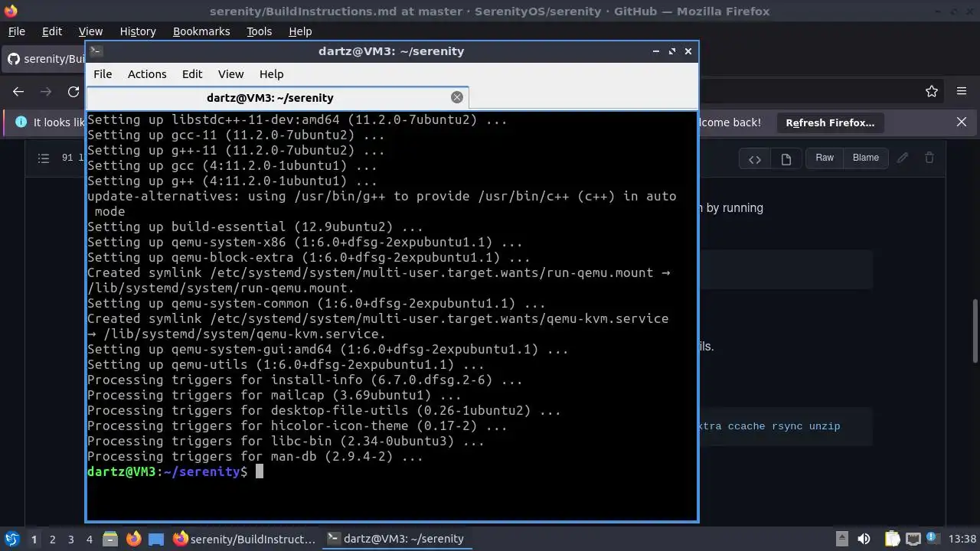Image resolution: width=980 pixels, height=551 pixels.
Task: Edit the file with pencil icon
Action: point(903,158)
